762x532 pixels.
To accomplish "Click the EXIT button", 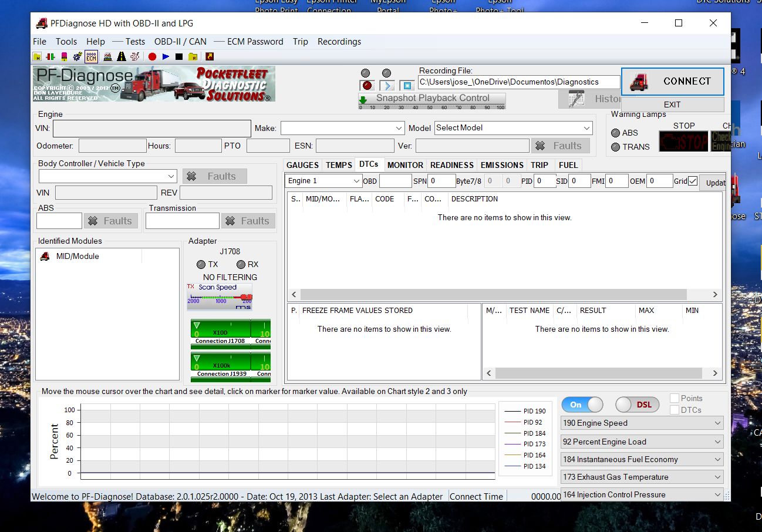I will [x=673, y=105].
